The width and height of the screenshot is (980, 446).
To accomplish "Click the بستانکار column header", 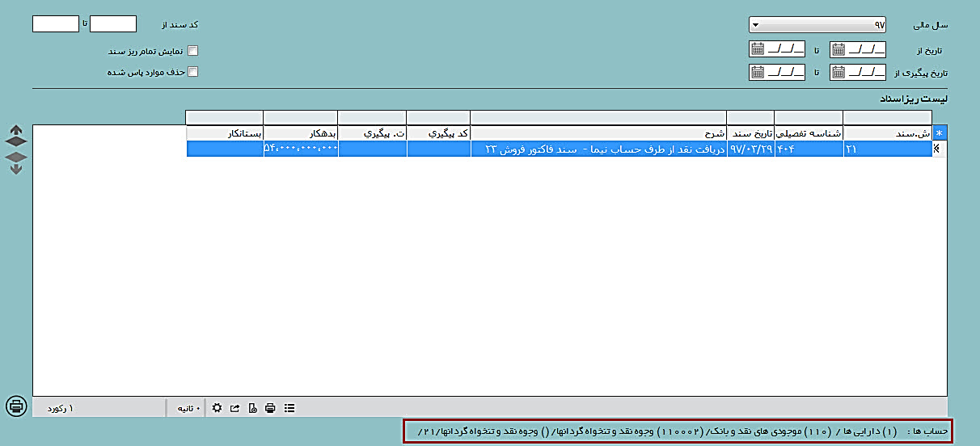I will pos(225,133).
